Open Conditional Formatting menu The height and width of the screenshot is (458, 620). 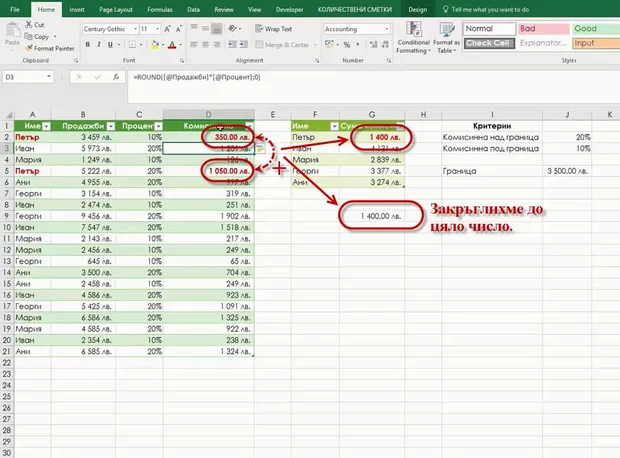(413, 38)
